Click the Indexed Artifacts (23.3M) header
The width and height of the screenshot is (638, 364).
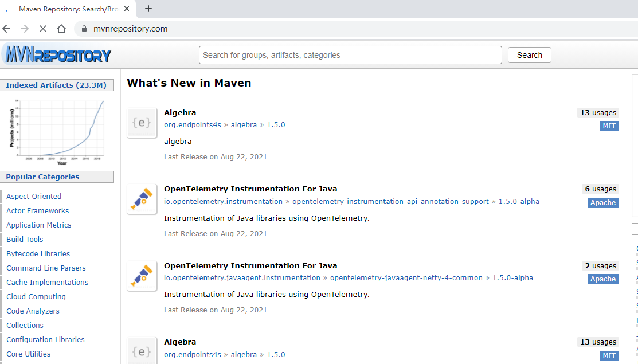click(56, 85)
